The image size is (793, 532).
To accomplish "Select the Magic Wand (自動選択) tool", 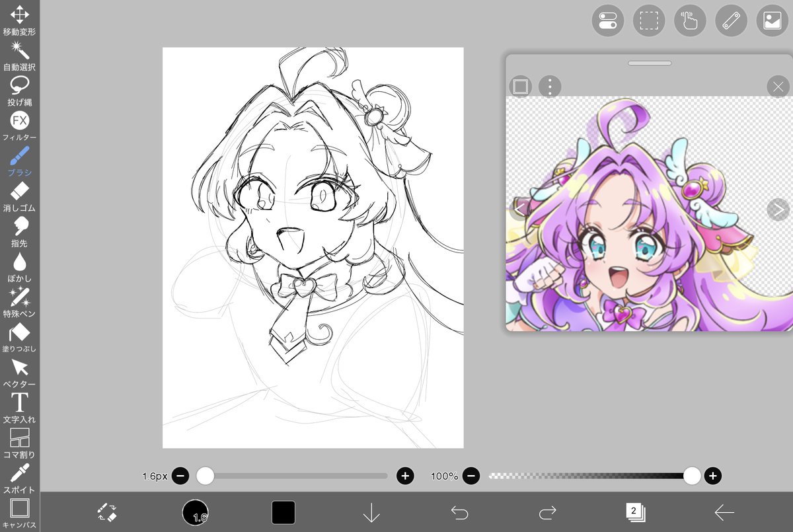I will [20, 55].
